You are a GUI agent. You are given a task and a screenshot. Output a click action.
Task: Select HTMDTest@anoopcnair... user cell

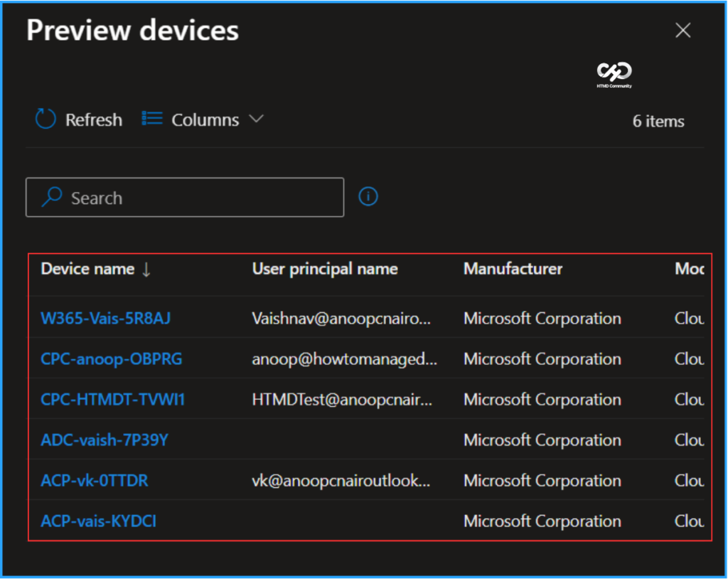point(342,400)
